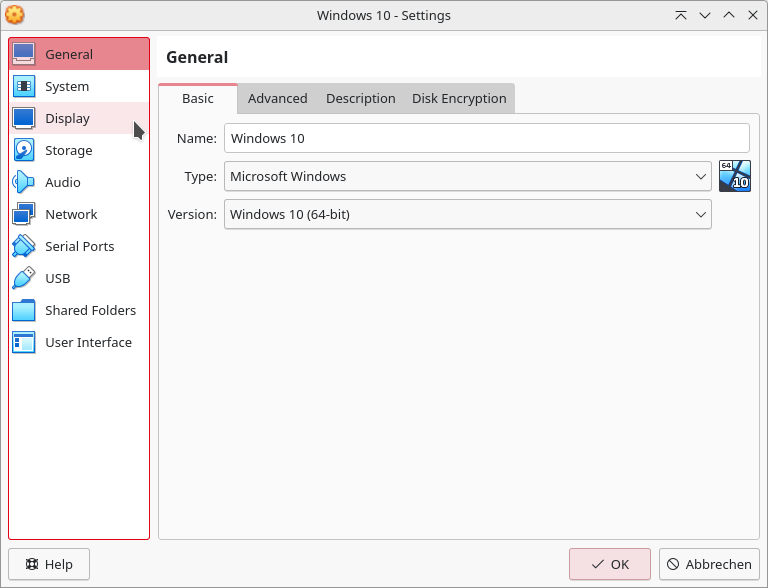
Task: Select the Audio label in sidebar
Action: [x=63, y=182]
